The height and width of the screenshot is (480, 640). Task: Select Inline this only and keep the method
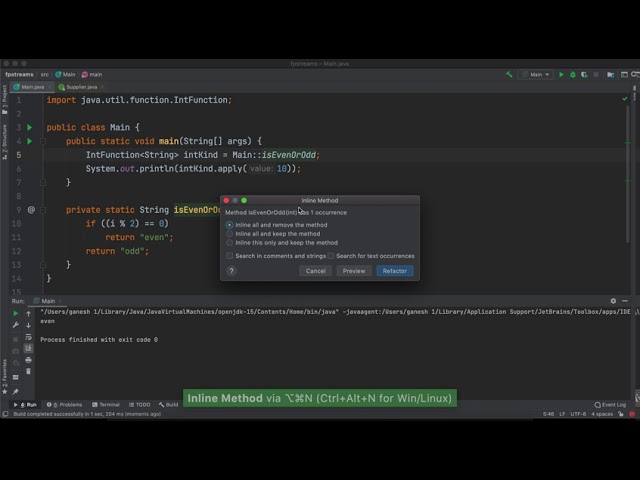tap(282, 243)
